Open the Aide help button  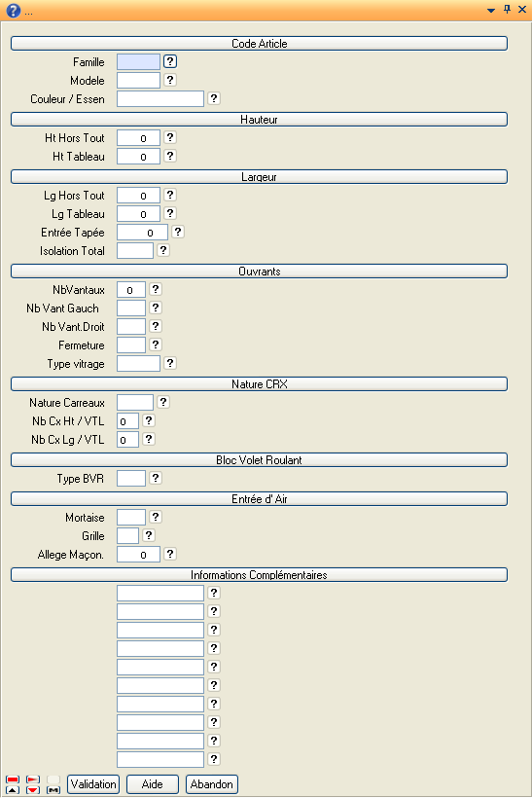152,784
